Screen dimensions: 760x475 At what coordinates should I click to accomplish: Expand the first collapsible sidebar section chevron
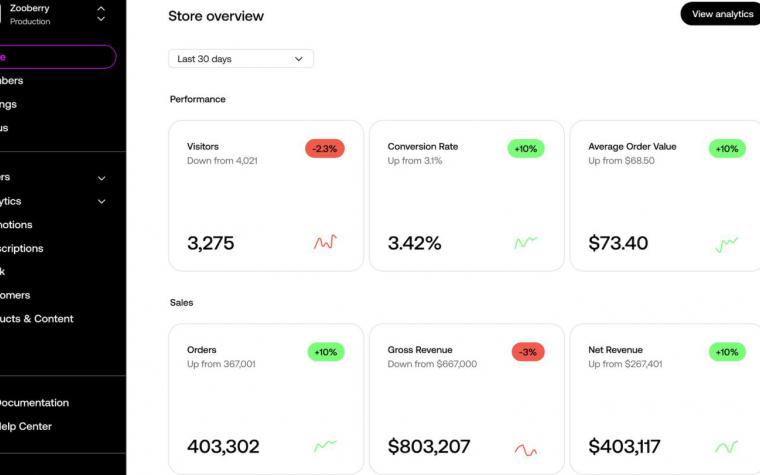click(x=101, y=178)
